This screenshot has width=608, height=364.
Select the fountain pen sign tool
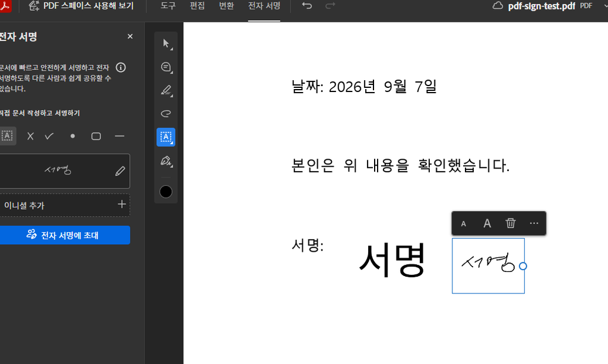point(166,161)
